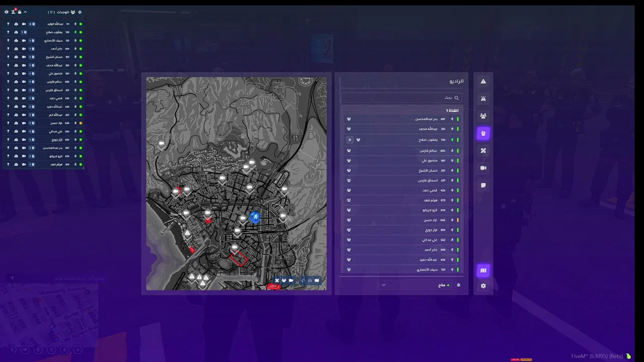
Task: Click the radio channel badge for unit 120
Action: point(24,32)
